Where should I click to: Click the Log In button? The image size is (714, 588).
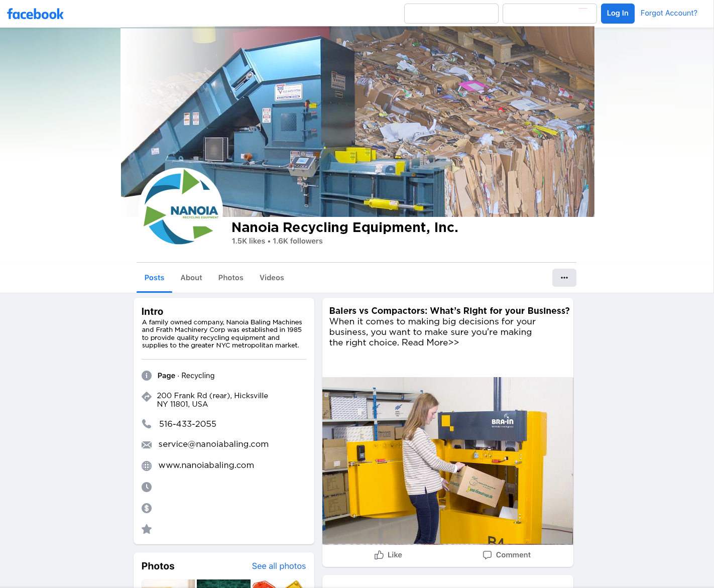(x=618, y=13)
